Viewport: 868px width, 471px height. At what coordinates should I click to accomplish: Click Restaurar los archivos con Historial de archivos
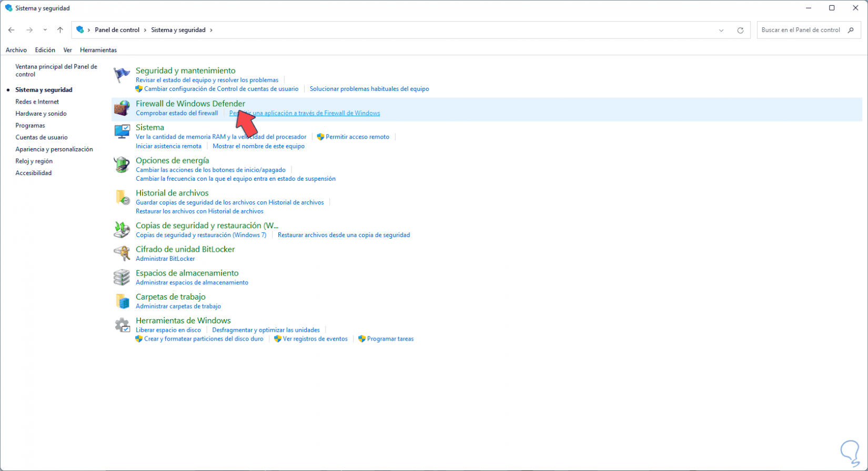pos(199,211)
